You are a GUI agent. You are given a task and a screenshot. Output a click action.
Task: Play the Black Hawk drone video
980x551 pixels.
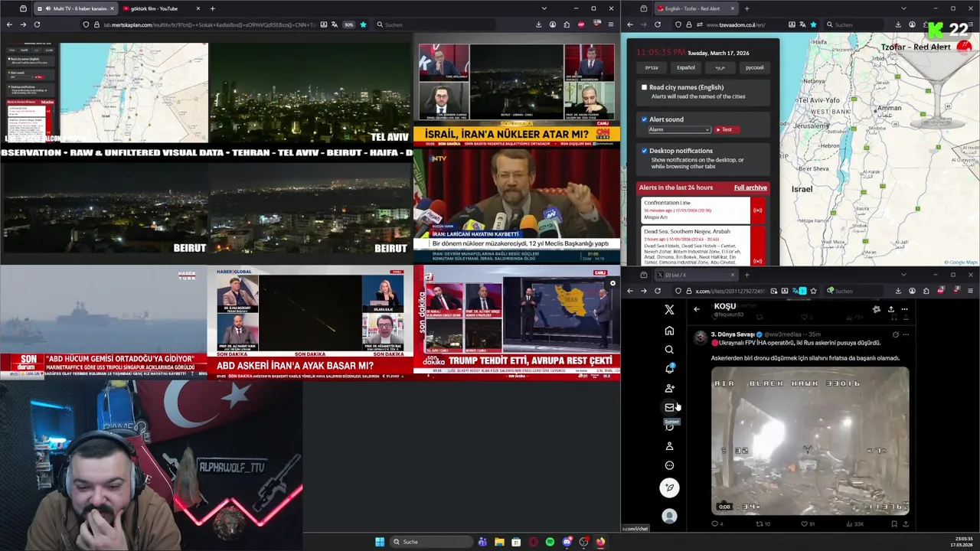pyautogui.click(x=810, y=442)
